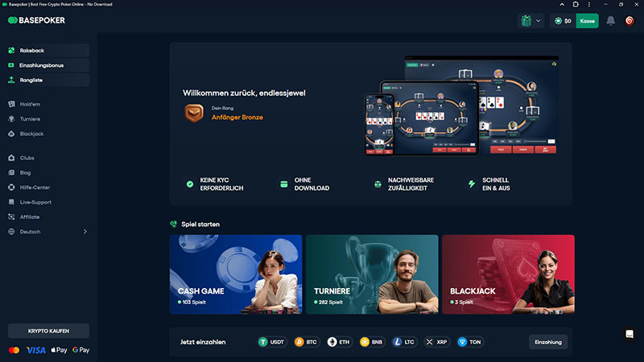Click the Hilfe-Center lifebuoy icon
Image resolution: width=644 pixels, height=362 pixels.
11,187
